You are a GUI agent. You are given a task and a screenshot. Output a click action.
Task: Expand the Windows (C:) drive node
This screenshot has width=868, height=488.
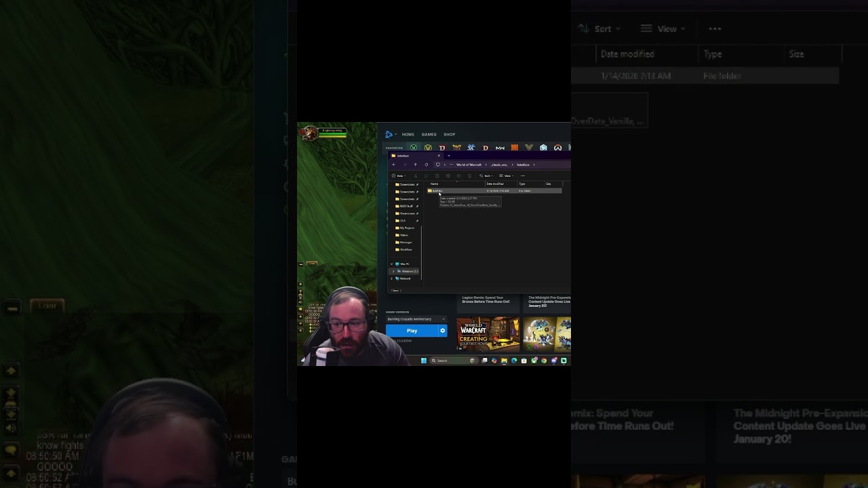point(393,271)
